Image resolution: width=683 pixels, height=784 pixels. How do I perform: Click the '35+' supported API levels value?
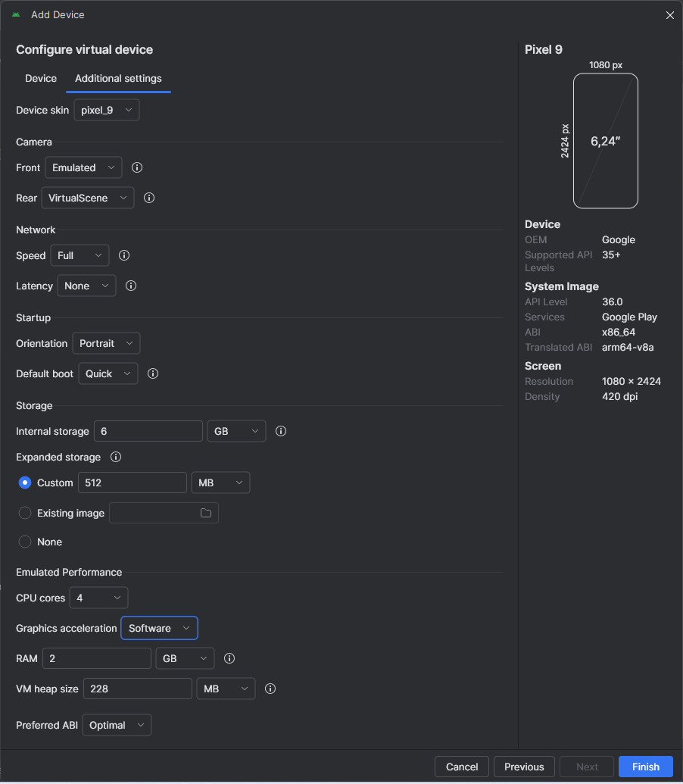point(611,255)
